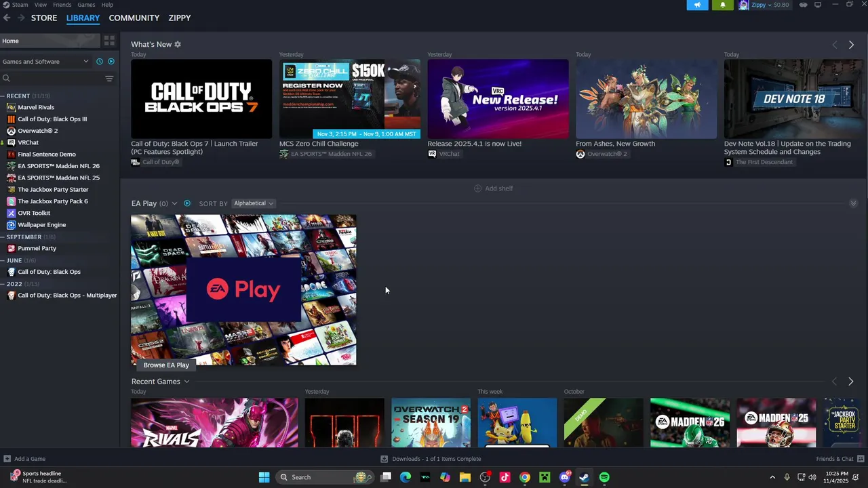Viewport: 868px width, 488px height.
Task: Open the Call of Duty Black Ops 7 news card
Action: pos(201,99)
